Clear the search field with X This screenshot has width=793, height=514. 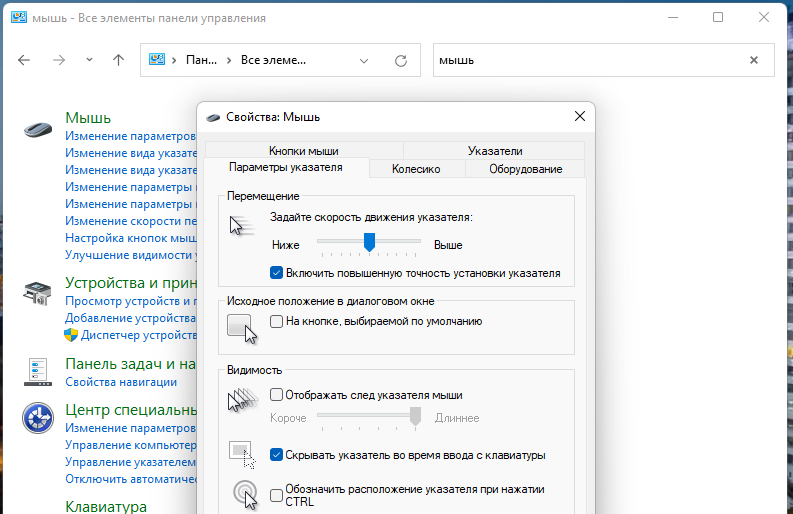click(x=754, y=60)
